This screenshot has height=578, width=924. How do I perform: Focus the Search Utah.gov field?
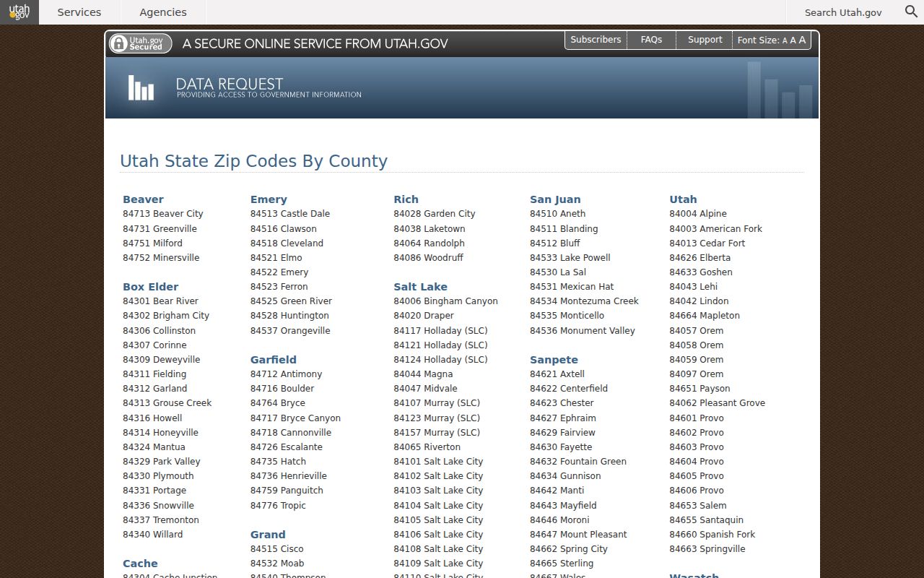843,12
